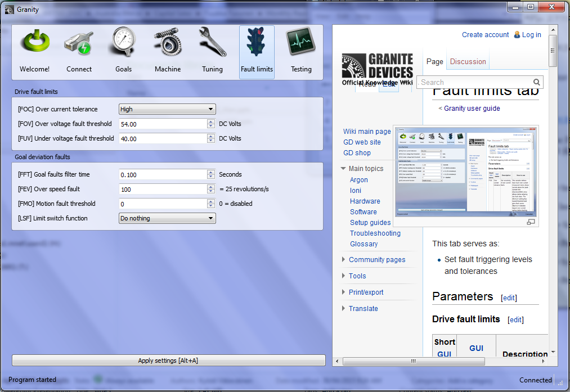
Task: Click Motion fault threshold field
Action: click(163, 204)
